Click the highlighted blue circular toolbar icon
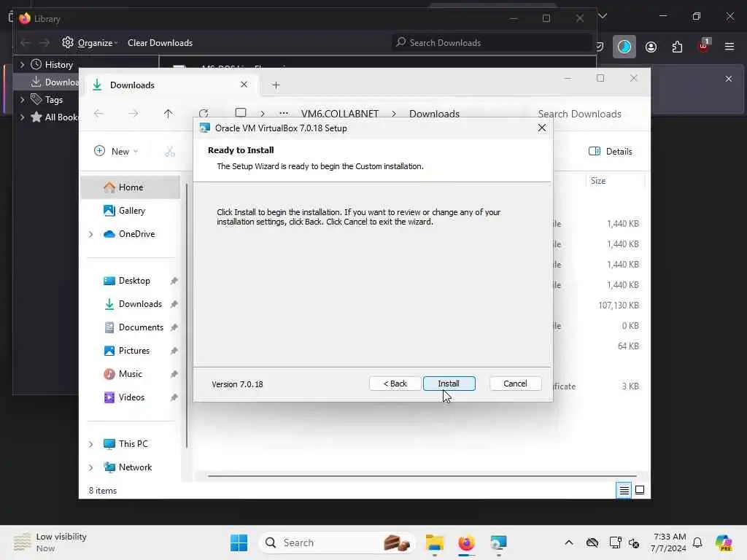Viewport: 747px width, 560px height. 624,47
